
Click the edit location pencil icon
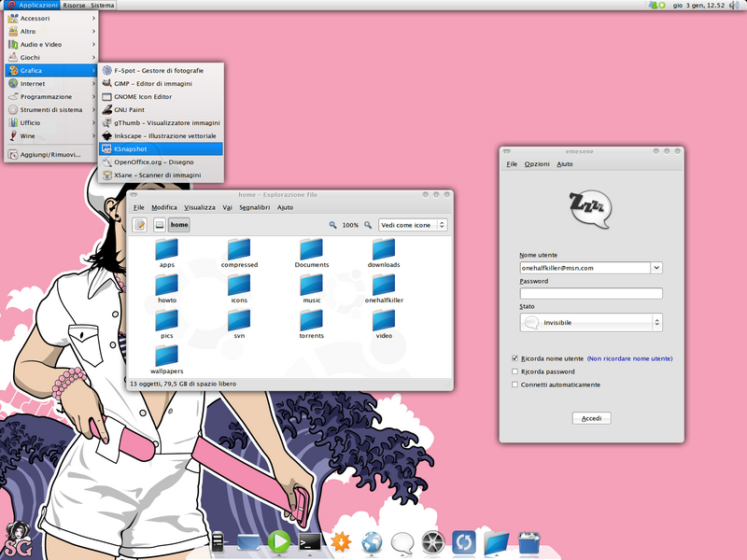139,225
